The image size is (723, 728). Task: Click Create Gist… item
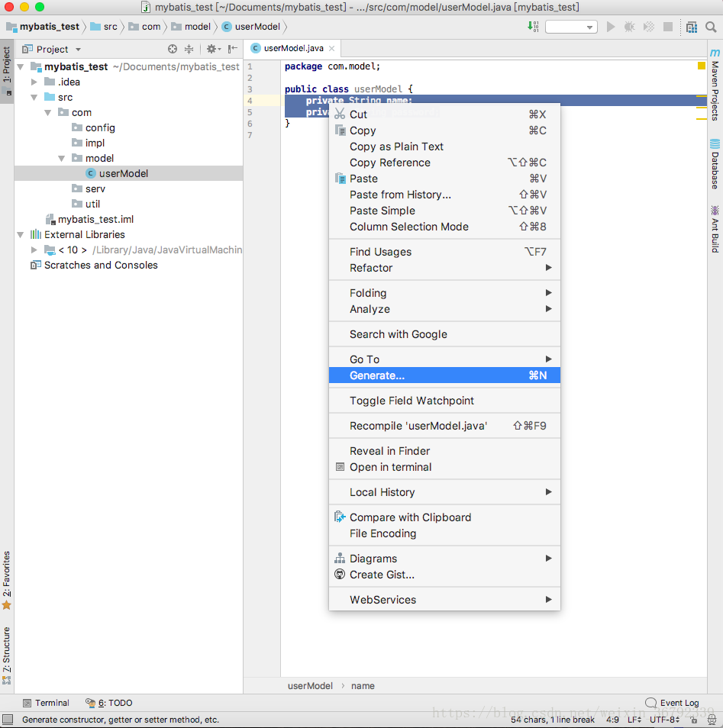(444, 575)
